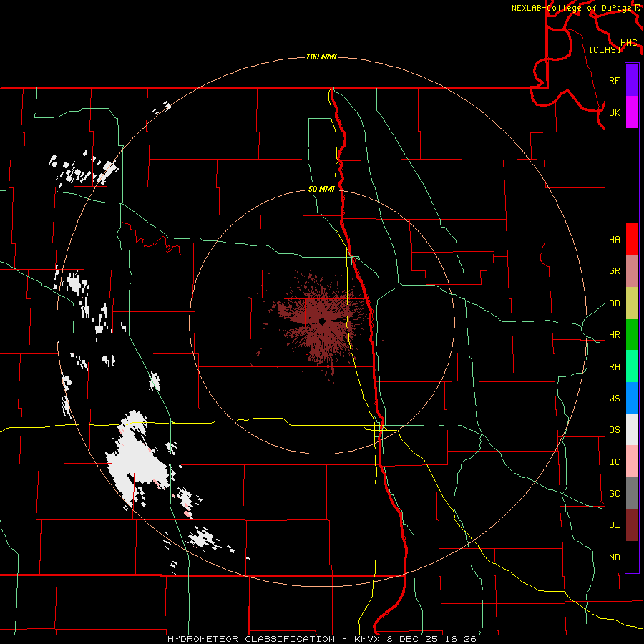
Task: Click the '[CLAS]' label text
Action: tap(605, 49)
